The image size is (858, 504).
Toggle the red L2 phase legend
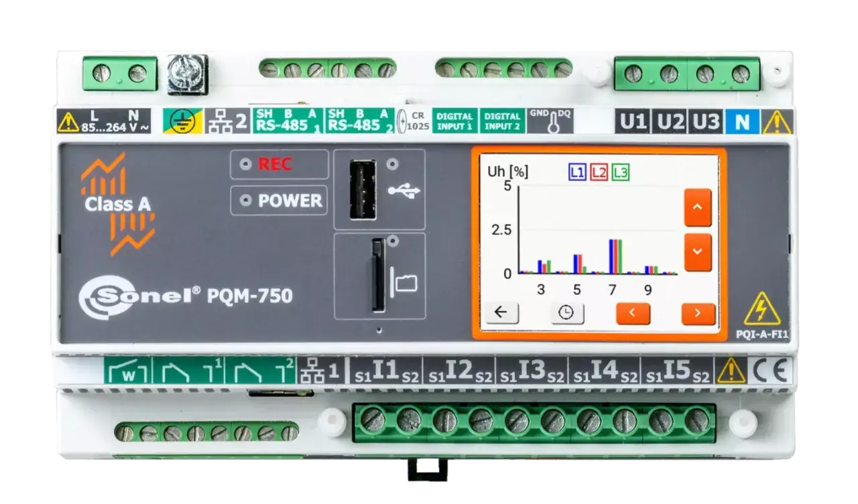[599, 172]
